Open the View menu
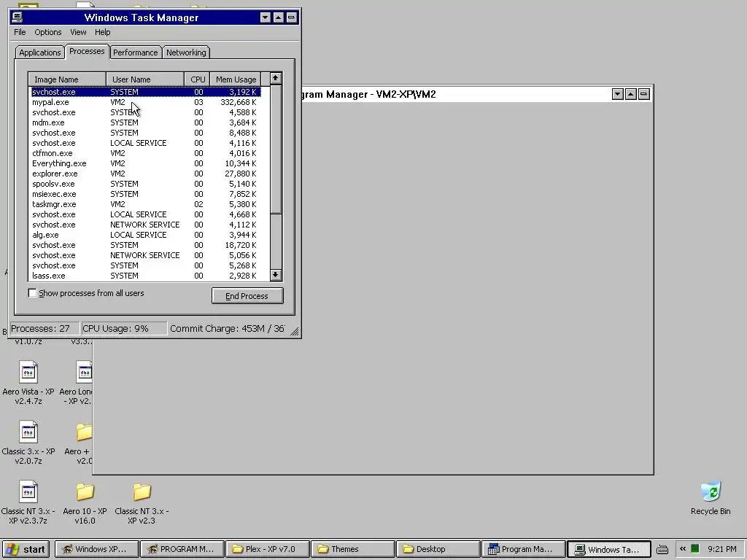Viewport: 747px width, 560px height. [x=78, y=32]
